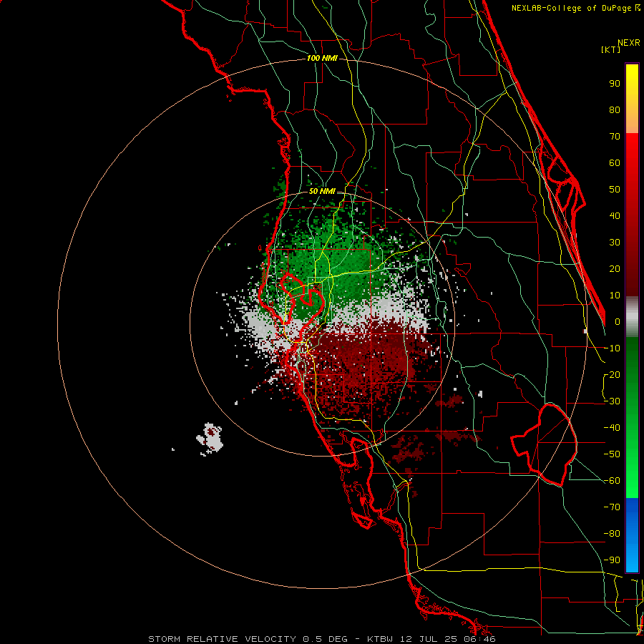Click the 50 value on the velocity scale
Screen dimensions: 644x644
615,190
